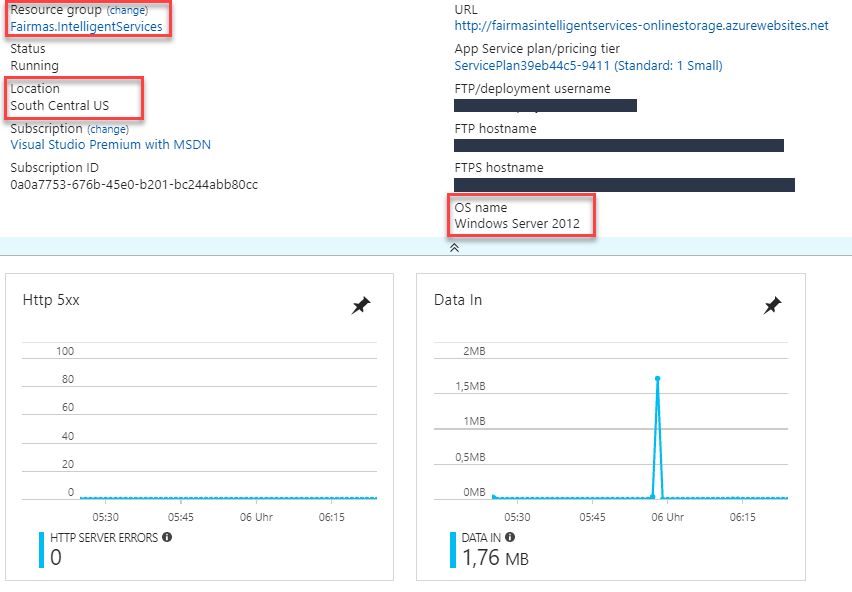Select South Central US location text
This screenshot has height=592, width=852.
[60, 105]
